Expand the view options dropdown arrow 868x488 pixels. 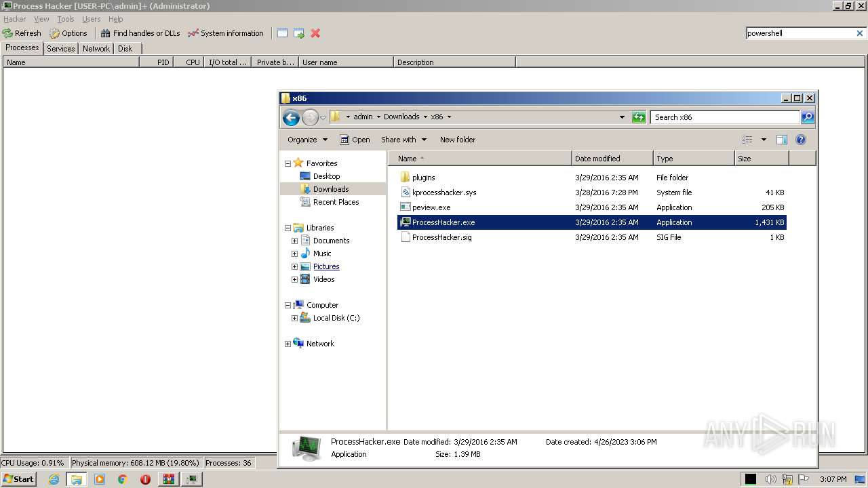point(764,140)
